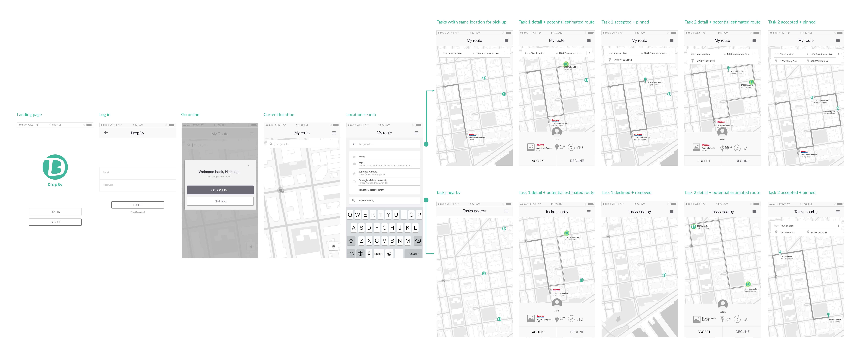Tap the microphone key on the keyboard

coord(369,254)
